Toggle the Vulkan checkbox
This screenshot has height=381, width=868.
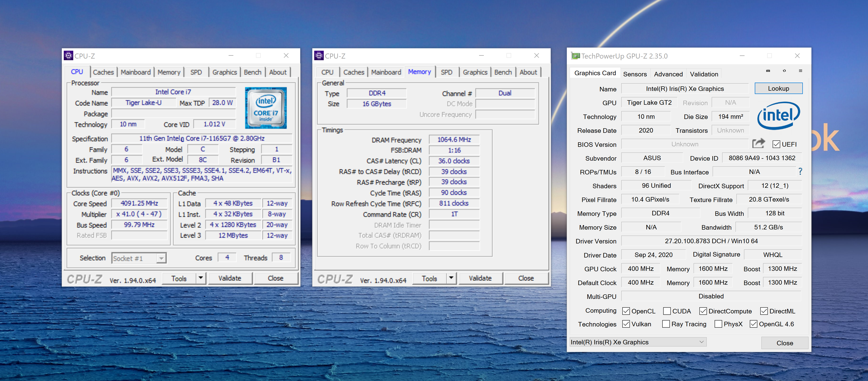click(x=626, y=324)
